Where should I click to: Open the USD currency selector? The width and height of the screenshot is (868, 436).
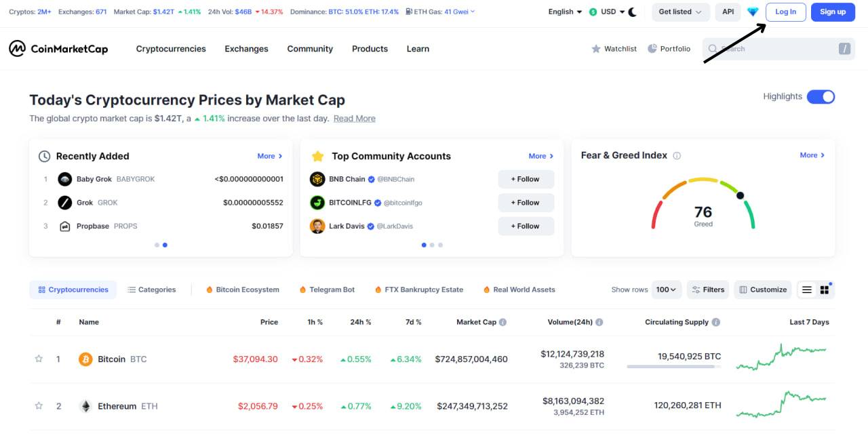[x=607, y=12]
